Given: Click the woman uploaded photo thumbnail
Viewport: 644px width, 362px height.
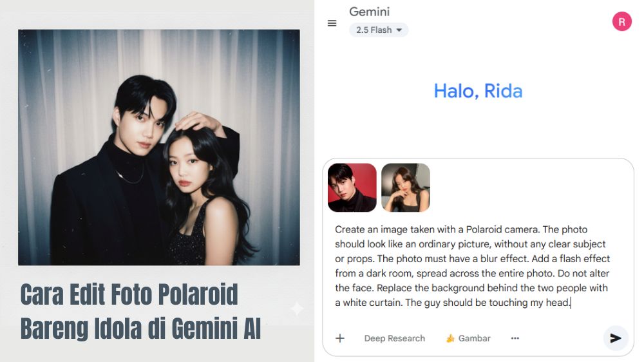Looking at the screenshot, I should click(x=406, y=188).
